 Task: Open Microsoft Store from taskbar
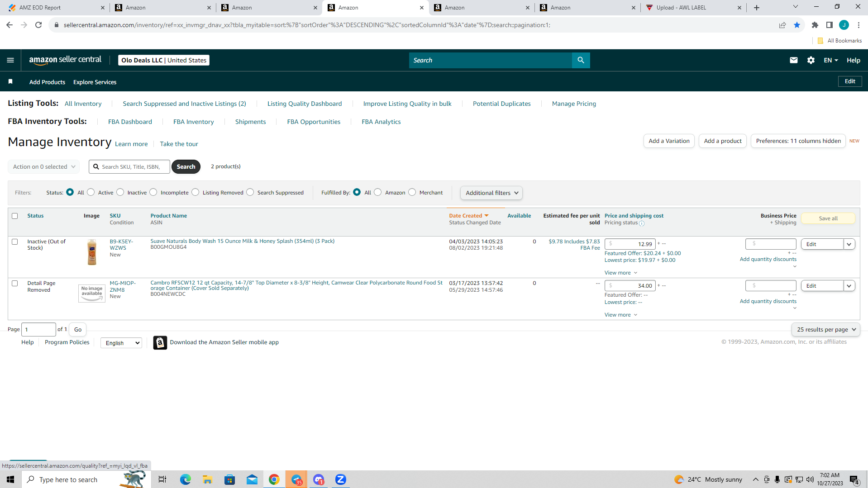tap(230, 479)
